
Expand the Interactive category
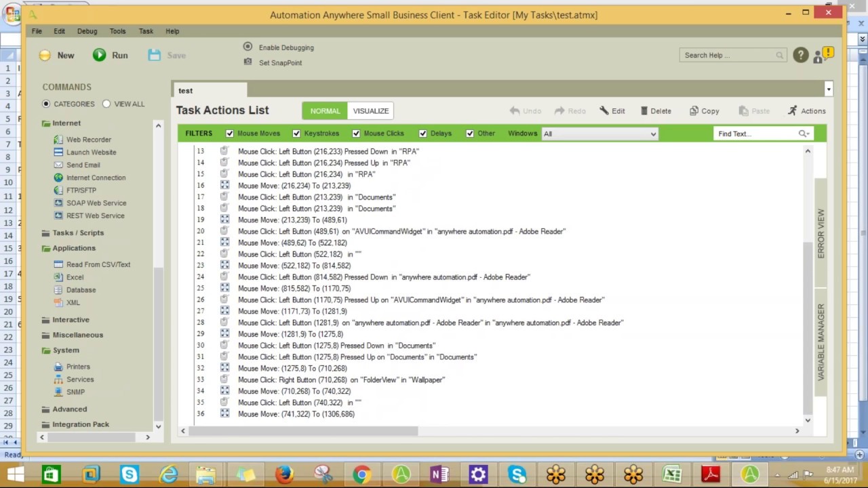click(46, 320)
